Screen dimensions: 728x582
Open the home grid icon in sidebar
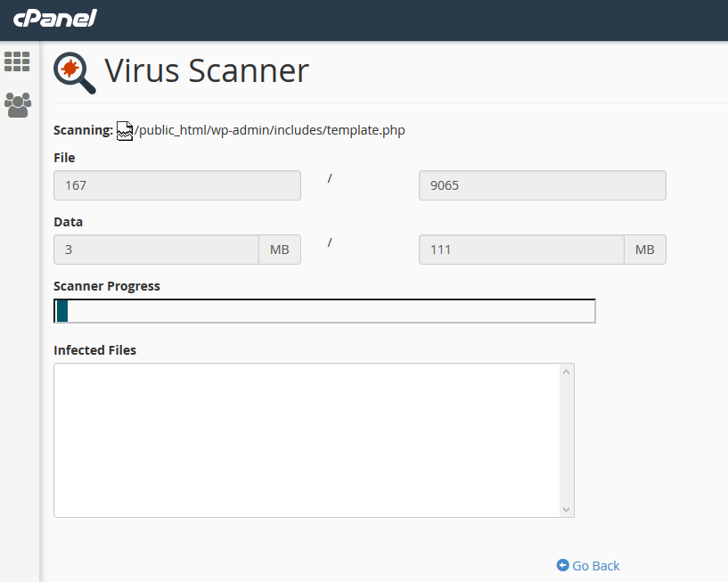[x=17, y=61]
